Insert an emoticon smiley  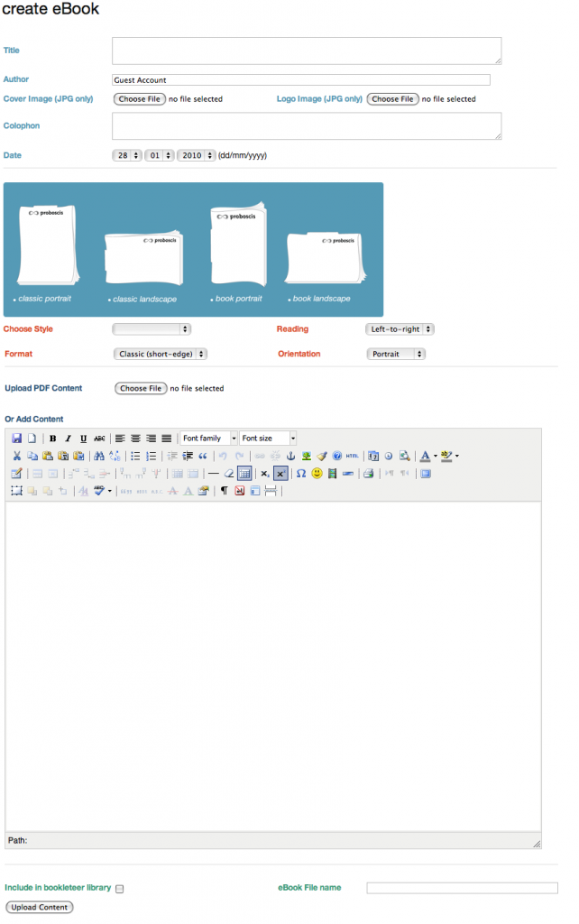click(x=317, y=474)
